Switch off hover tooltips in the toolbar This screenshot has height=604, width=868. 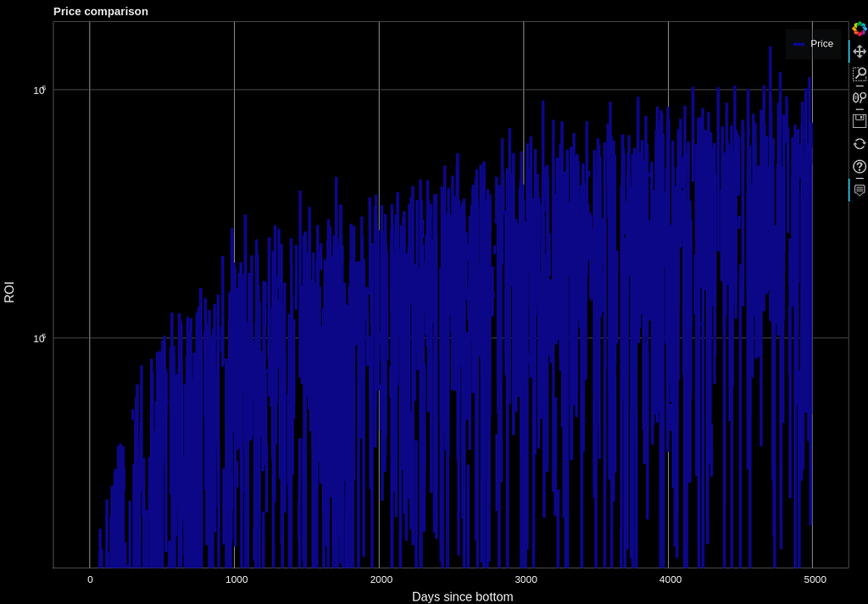pyautogui.click(x=859, y=190)
